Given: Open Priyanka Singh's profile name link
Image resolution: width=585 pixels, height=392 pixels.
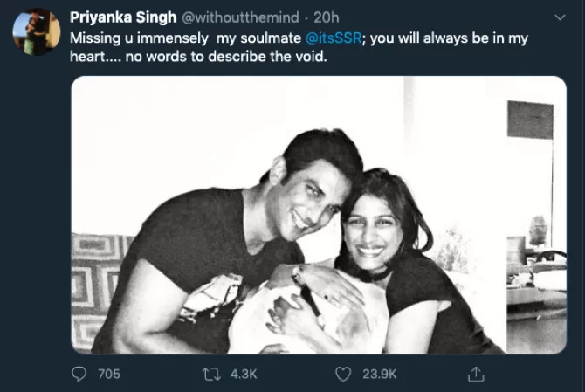Looking at the screenshot, I should coord(121,17).
